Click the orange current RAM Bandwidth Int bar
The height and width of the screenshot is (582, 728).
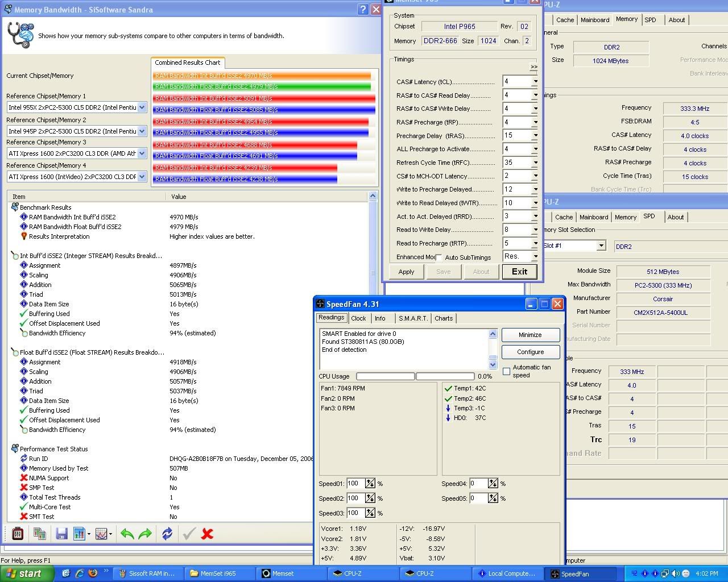point(262,76)
